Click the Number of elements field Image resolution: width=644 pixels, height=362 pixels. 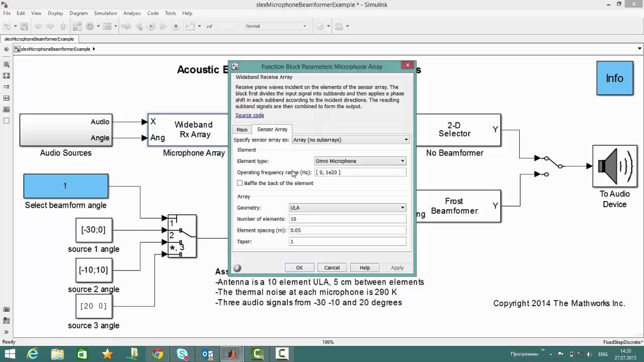(347, 219)
